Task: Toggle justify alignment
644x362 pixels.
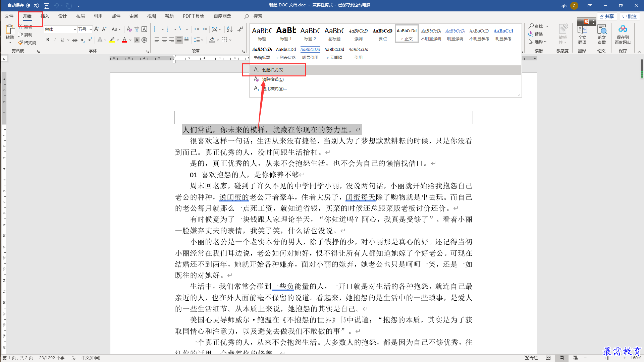Action: click(179, 40)
